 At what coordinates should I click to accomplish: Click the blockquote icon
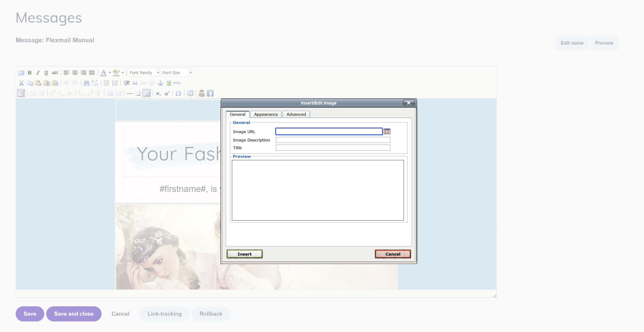pos(135,83)
